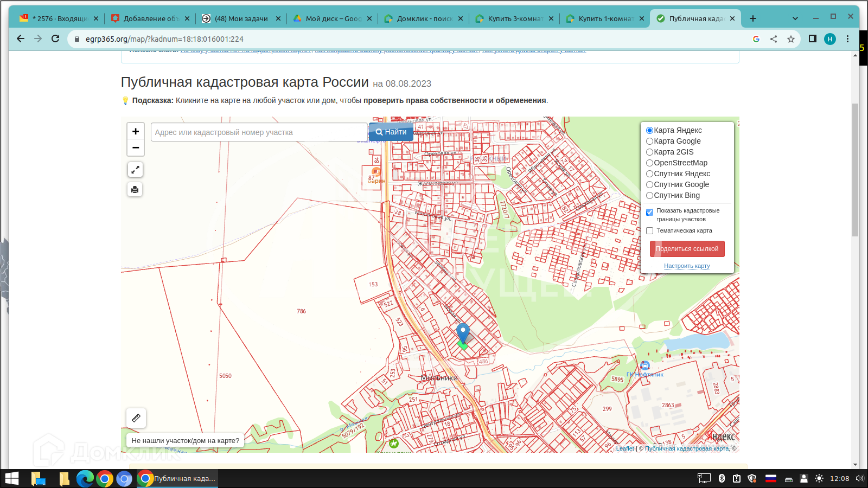
Task: Reload the page in the browser
Action: coord(55,38)
